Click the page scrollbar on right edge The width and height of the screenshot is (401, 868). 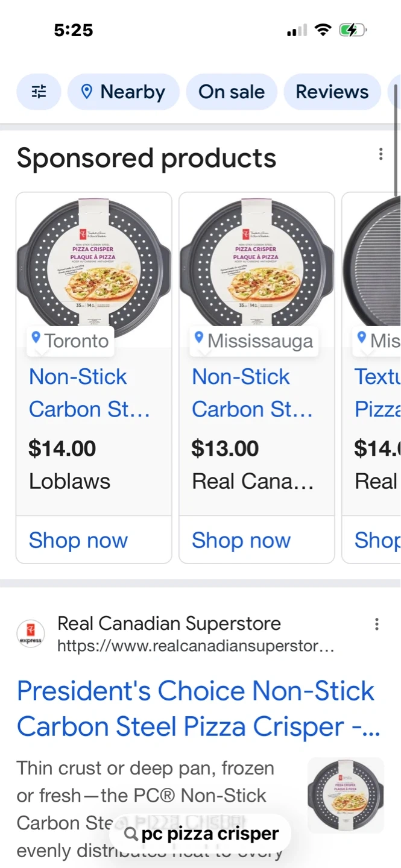(396, 139)
